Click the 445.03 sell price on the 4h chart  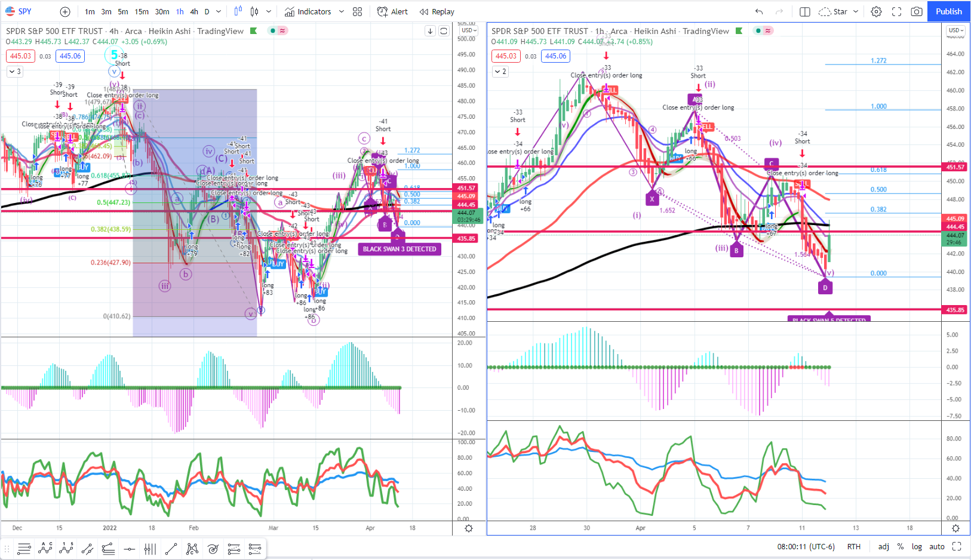(20, 56)
